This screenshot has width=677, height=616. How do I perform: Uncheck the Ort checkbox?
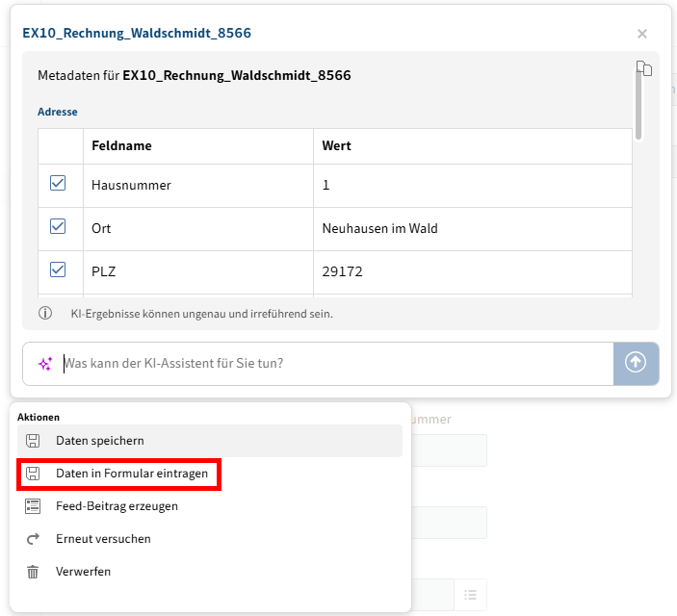coord(58,226)
